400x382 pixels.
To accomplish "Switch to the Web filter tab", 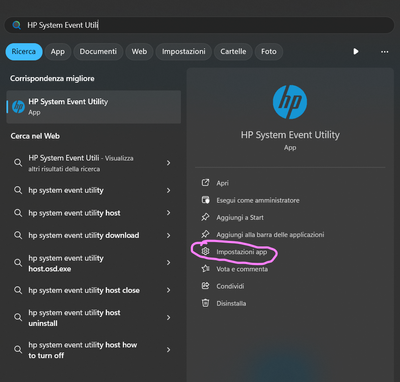I will click(x=139, y=52).
